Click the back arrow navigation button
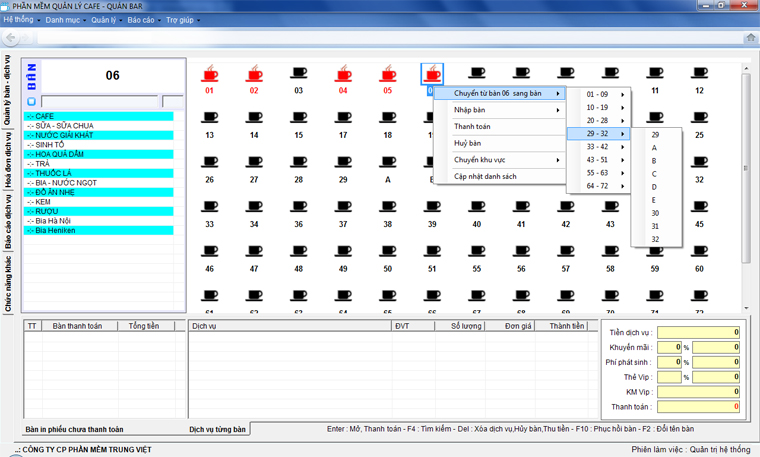 [x=11, y=37]
